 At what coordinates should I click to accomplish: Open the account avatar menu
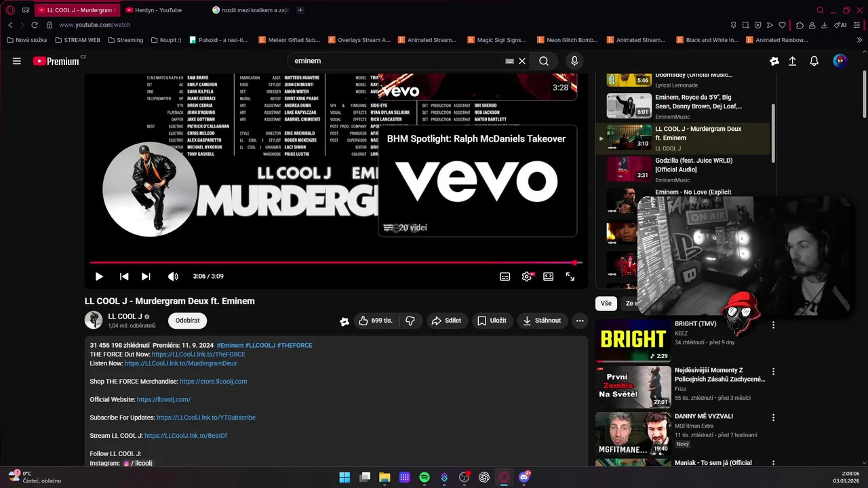pyautogui.click(x=840, y=61)
